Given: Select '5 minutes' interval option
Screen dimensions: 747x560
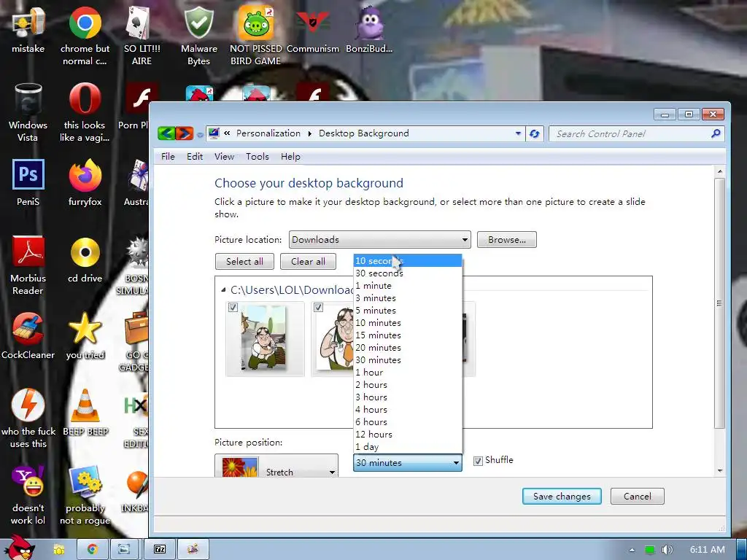Looking at the screenshot, I should coord(408,310).
